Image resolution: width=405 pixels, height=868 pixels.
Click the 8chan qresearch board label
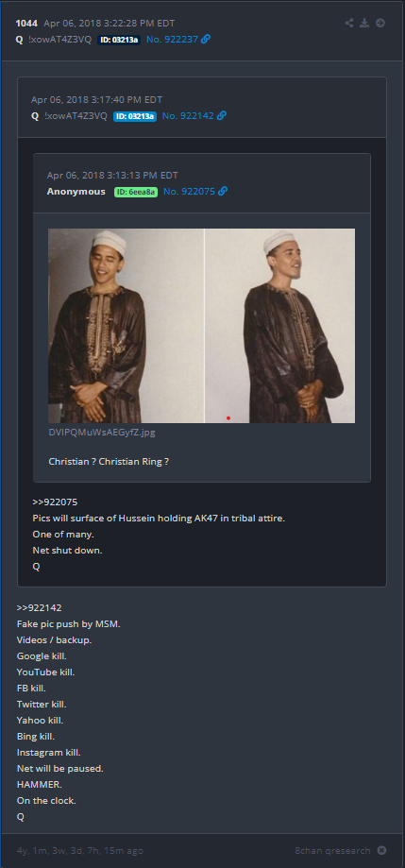pyautogui.click(x=332, y=850)
